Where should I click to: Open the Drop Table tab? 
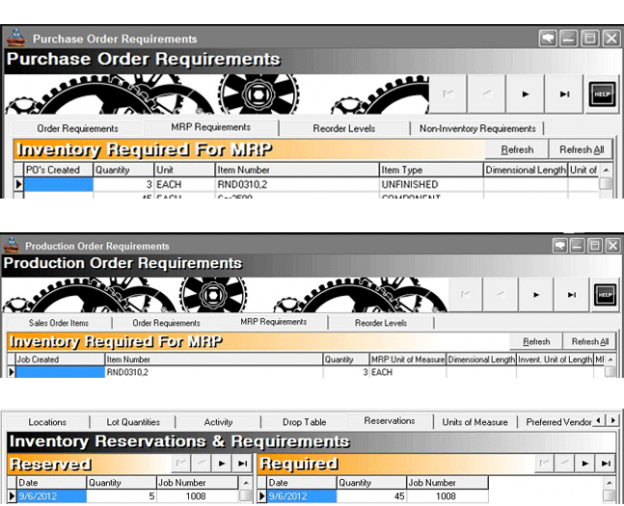304,422
